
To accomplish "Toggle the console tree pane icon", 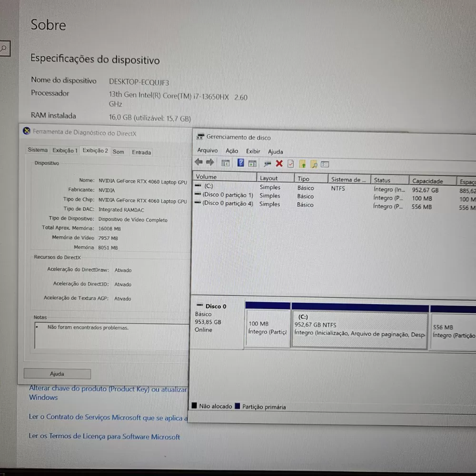I will (x=225, y=163).
